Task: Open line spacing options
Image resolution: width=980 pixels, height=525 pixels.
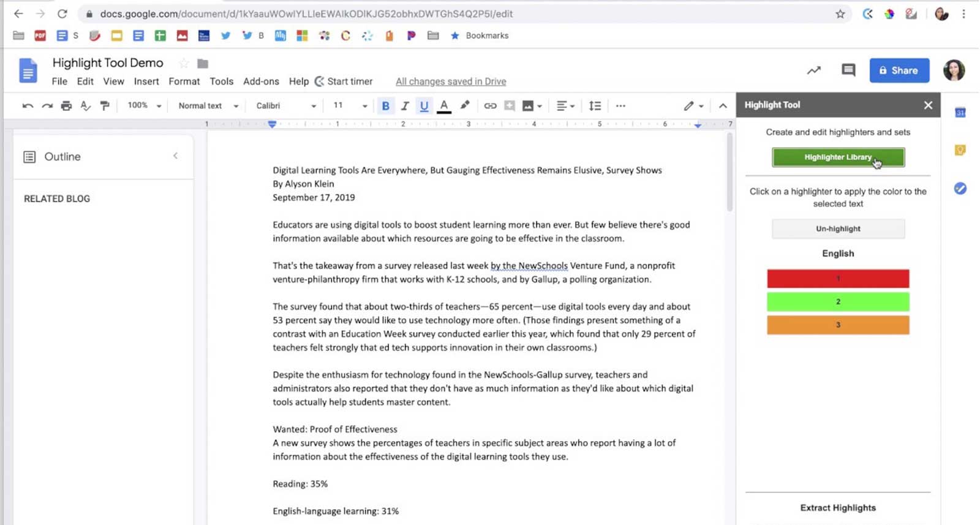Action: pos(595,106)
